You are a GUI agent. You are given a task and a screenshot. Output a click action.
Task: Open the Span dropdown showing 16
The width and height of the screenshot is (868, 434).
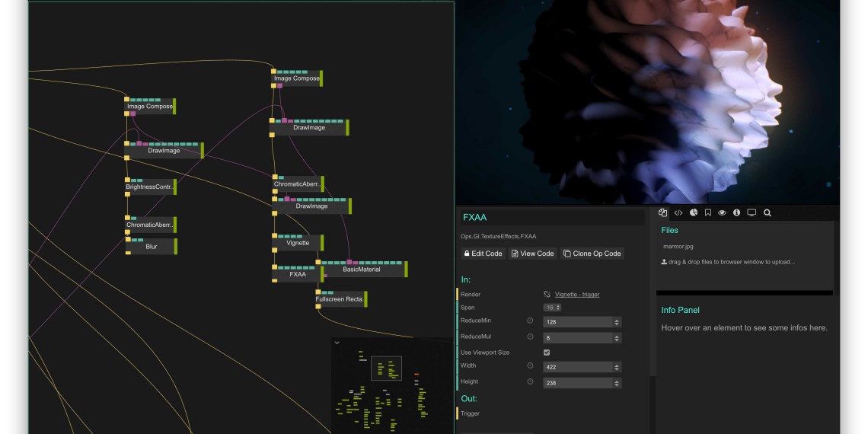[x=553, y=308]
